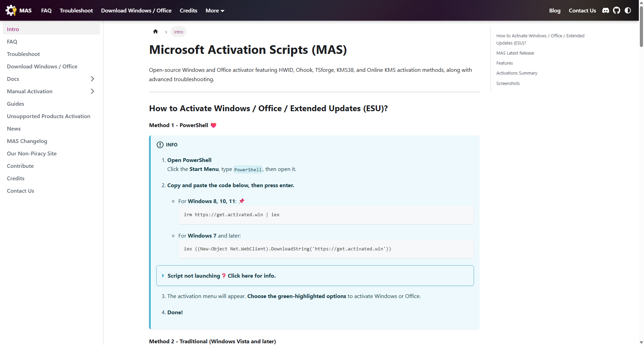Click the home breadcrumb icon
This screenshot has width=644, height=345.
[x=156, y=31]
